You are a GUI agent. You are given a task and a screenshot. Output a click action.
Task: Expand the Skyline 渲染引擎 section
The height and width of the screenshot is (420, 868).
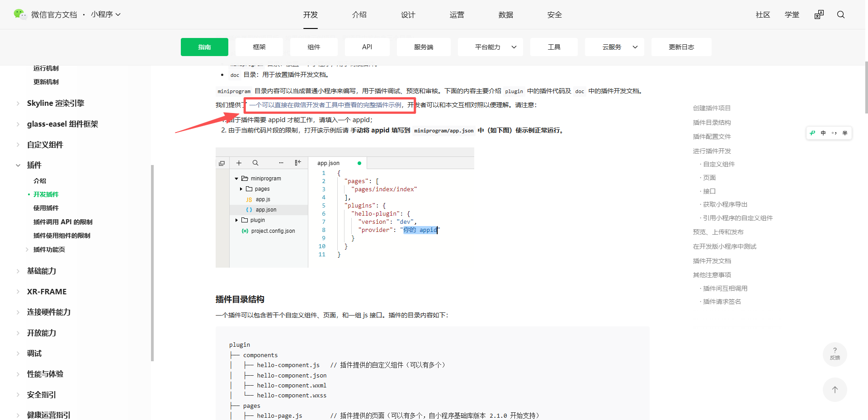click(x=18, y=104)
